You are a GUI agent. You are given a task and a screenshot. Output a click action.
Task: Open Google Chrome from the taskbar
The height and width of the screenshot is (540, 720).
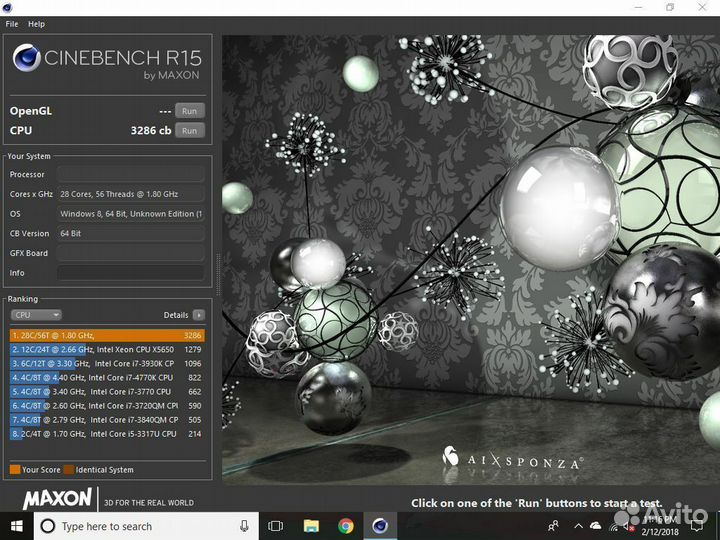click(346, 526)
